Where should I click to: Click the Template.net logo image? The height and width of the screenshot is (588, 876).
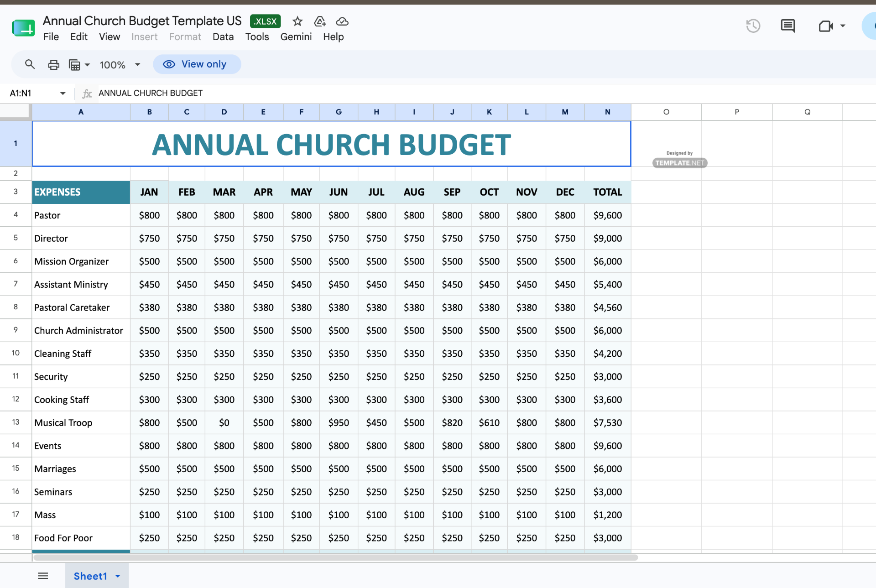coord(679,159)
